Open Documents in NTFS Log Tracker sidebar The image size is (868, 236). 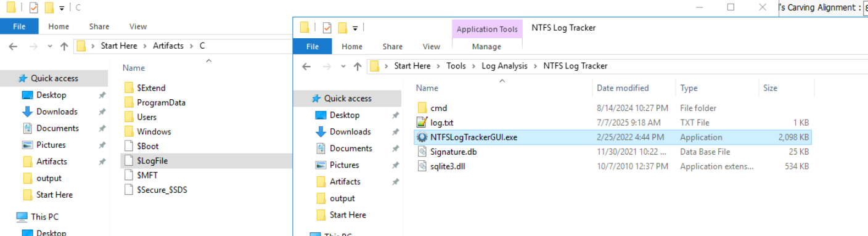pos(351,149)
